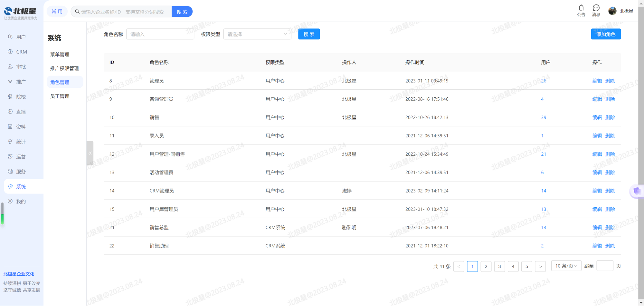
Task: Edit the CRM管理员 role
Action: pos(597,191)
